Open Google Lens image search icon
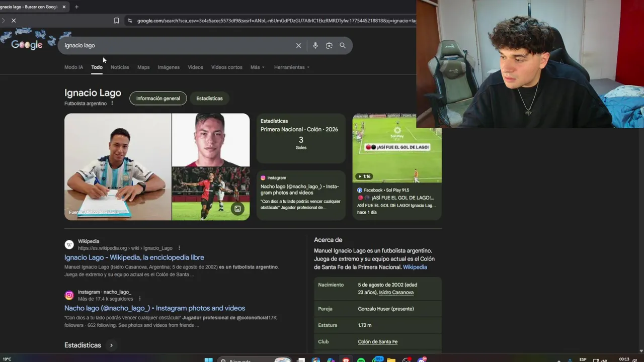 pyautogui.click(x=329, y=45)
